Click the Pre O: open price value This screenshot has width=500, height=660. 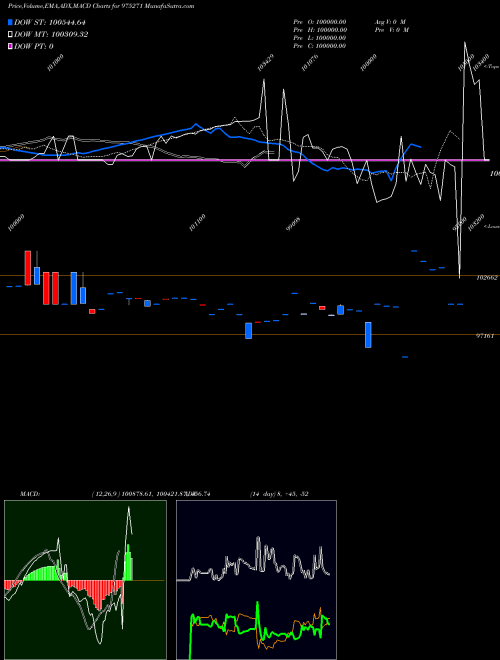coord(320,21)
